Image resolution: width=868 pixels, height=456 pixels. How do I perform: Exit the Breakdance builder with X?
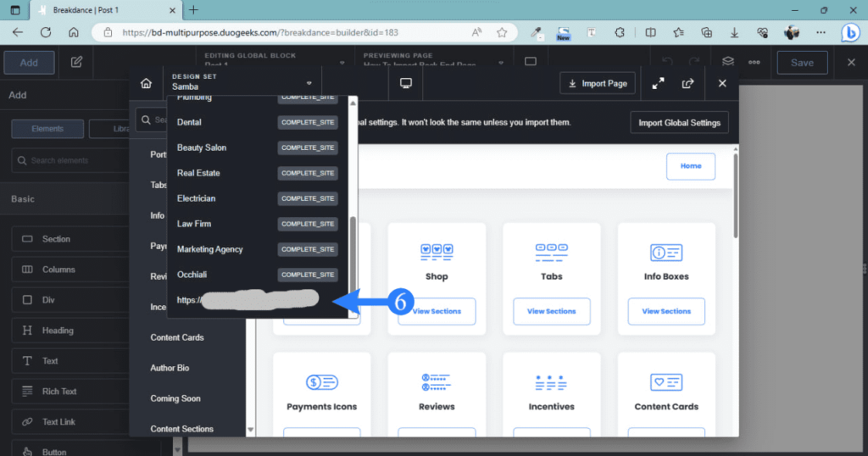[851, 62]
